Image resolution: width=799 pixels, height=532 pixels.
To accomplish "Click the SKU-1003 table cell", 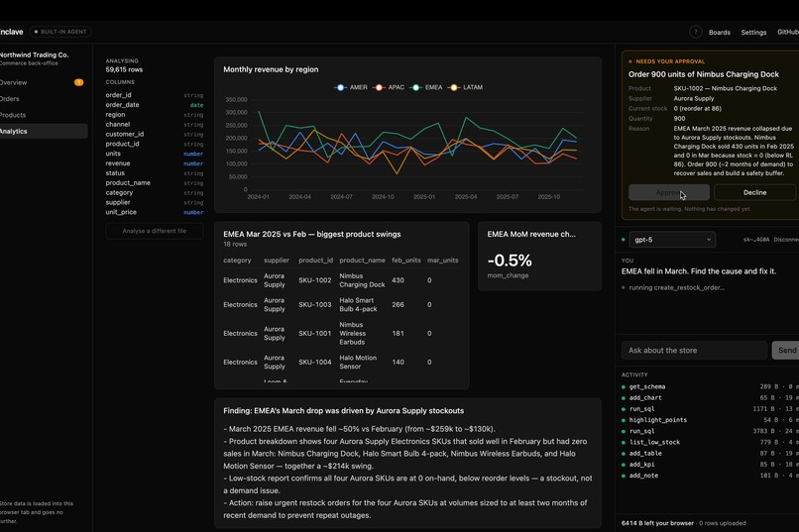I will tap(315, 304).
